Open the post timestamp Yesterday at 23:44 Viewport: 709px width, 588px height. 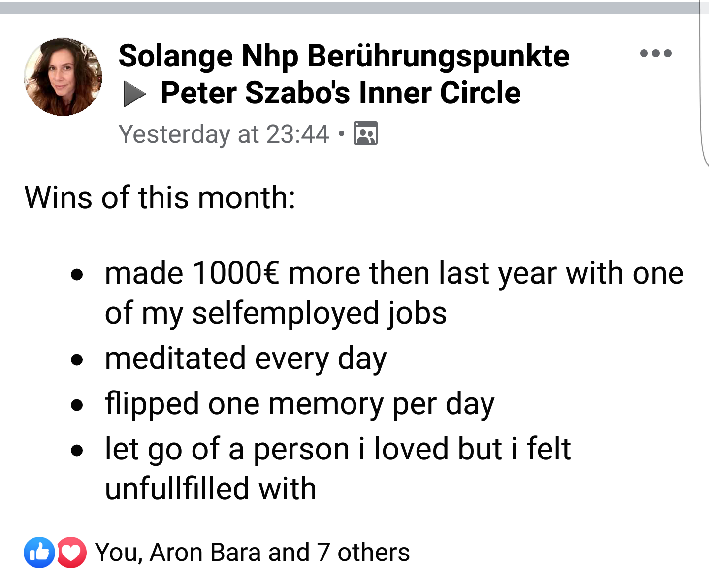tap(224, 134)
